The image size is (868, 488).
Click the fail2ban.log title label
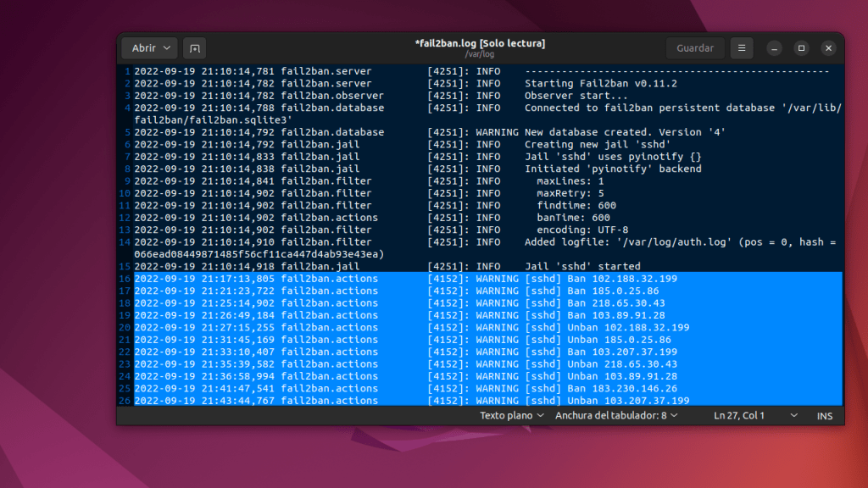tap(479, 43)
